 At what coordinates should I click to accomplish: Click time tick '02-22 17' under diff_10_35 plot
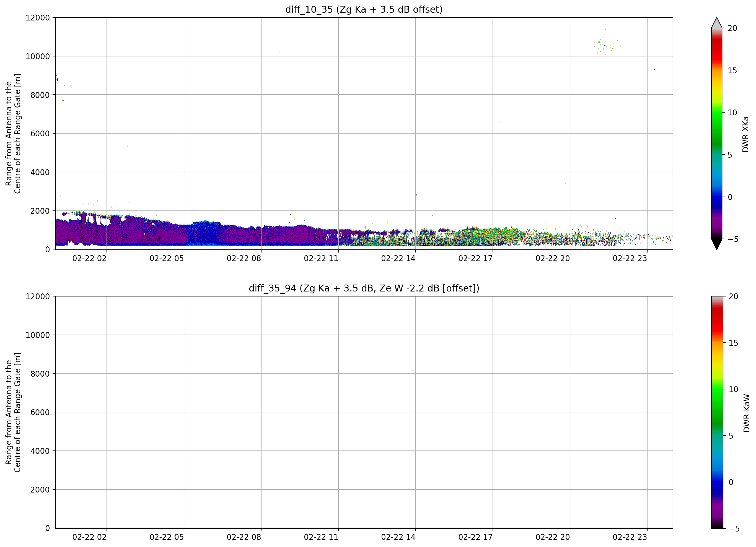click(x=475, y=258)
